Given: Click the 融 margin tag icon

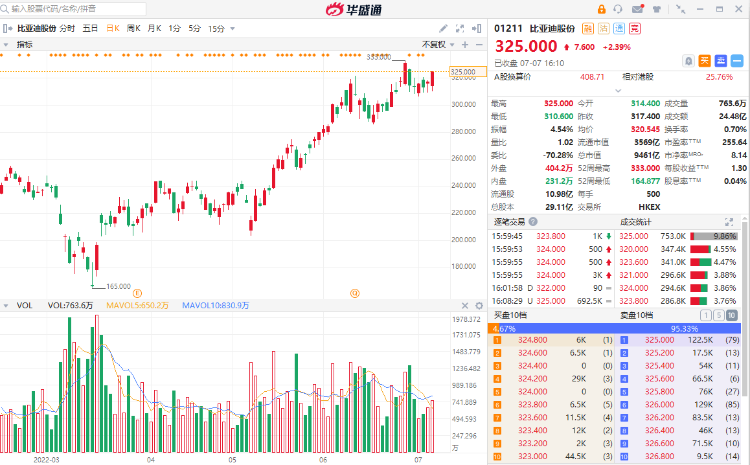Looking at the screenshot, I should [587, 29].
